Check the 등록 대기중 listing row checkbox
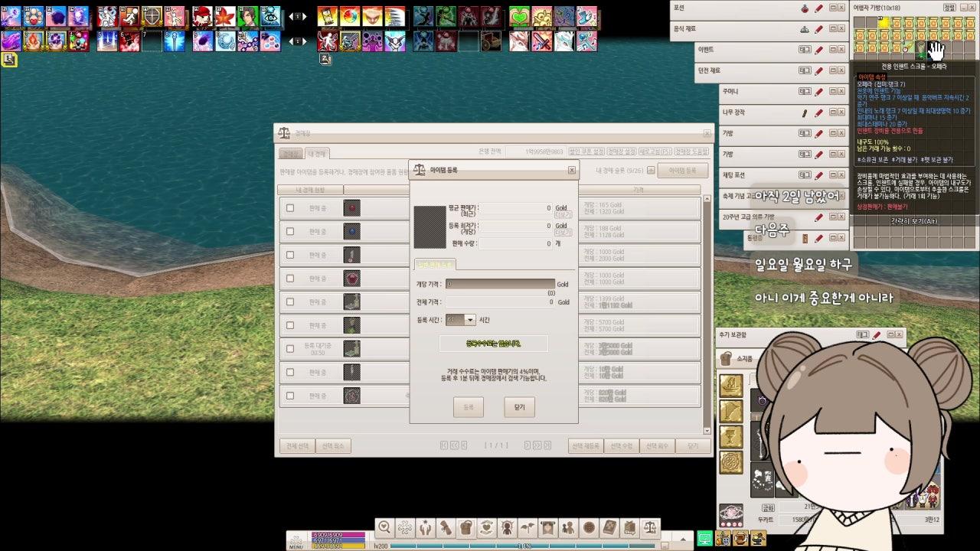 [x=290, y=349]
